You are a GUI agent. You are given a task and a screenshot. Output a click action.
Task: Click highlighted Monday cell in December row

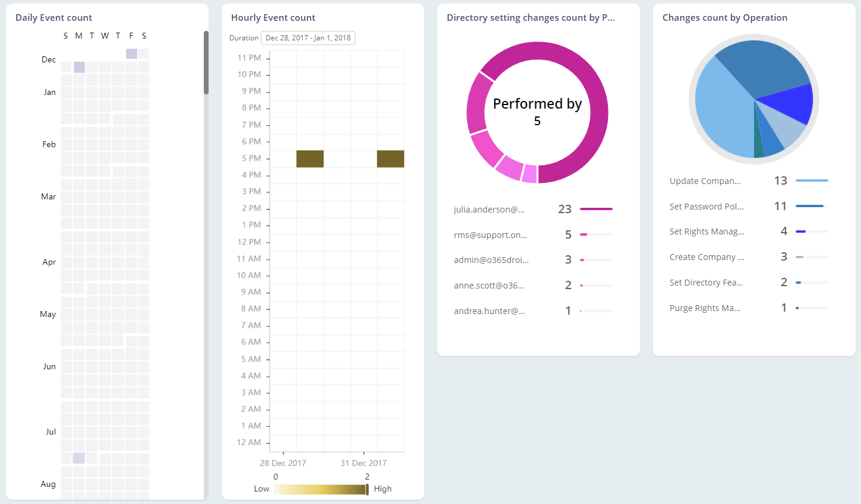click(x=79, y=67)
